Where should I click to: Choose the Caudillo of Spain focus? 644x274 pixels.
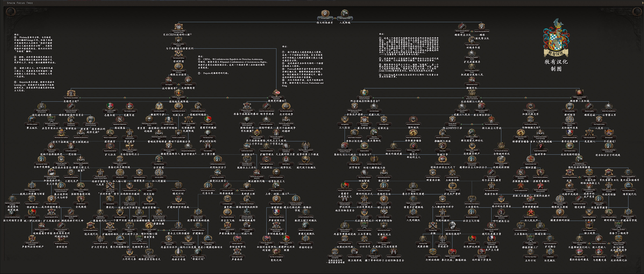coord(169,121)
